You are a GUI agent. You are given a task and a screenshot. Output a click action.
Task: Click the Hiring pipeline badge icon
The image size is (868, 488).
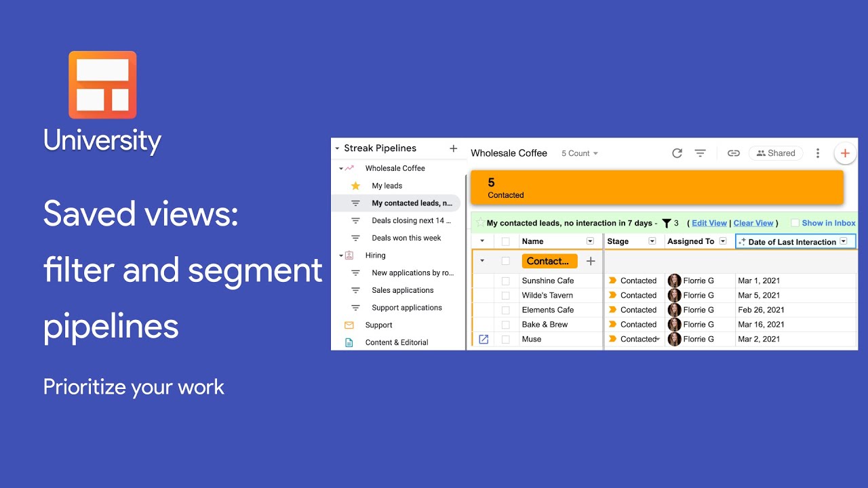coord(349,256)
